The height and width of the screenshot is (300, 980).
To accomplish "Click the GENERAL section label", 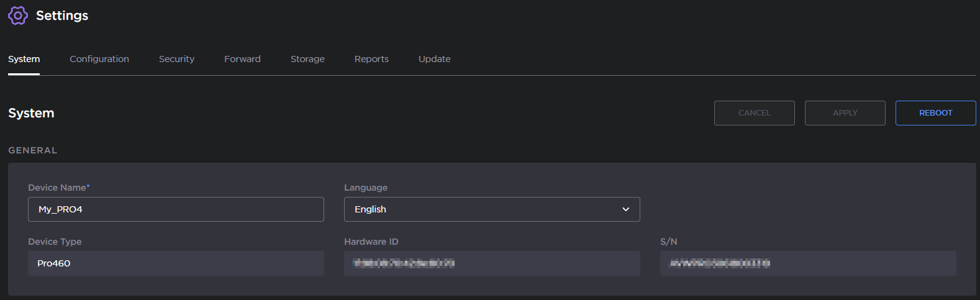I will (32, 150).
